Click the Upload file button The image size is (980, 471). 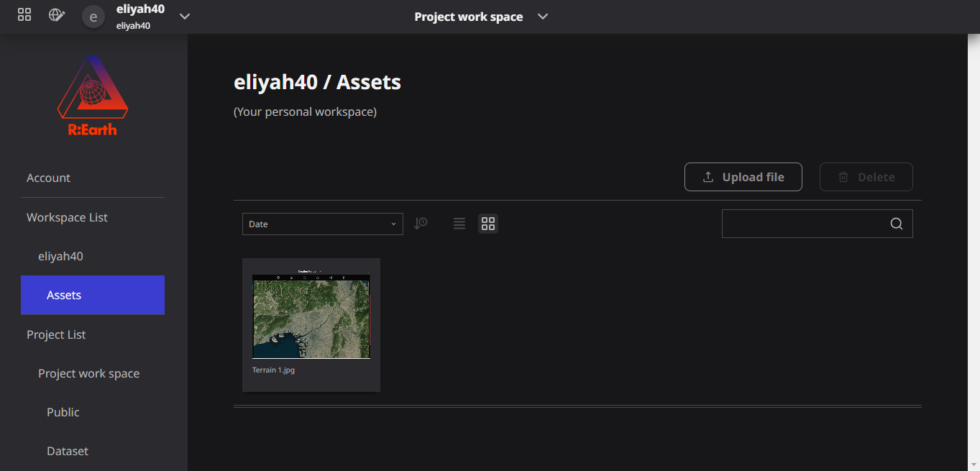743,177
